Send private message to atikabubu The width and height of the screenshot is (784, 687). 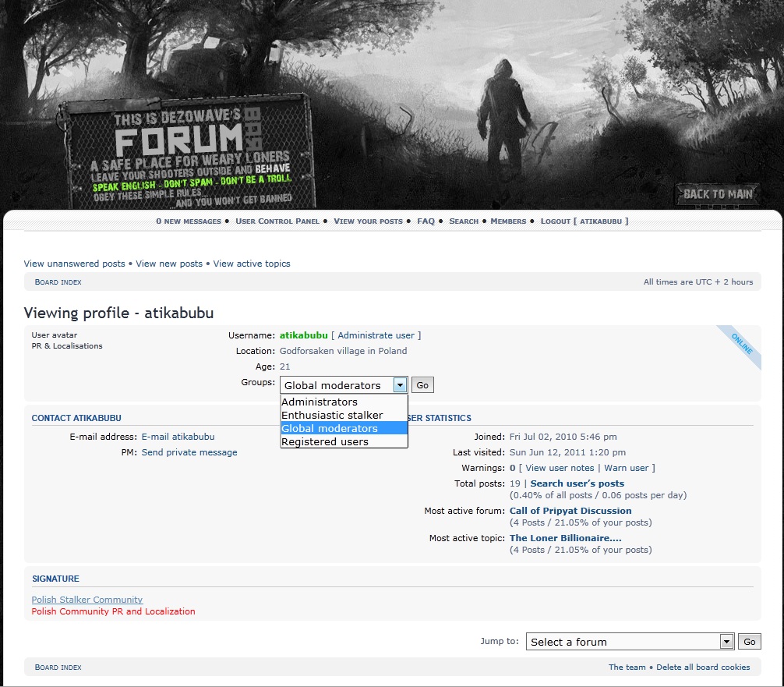tap(189, 452)
